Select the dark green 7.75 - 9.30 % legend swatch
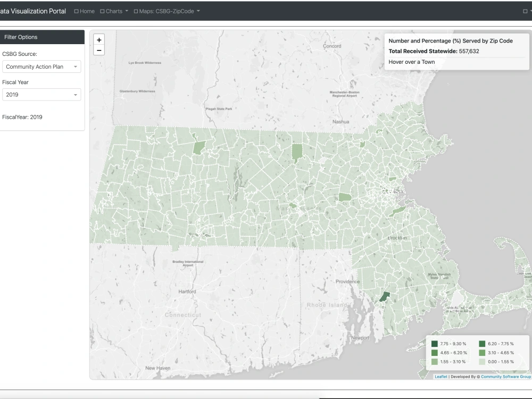 tap(434, 344)
